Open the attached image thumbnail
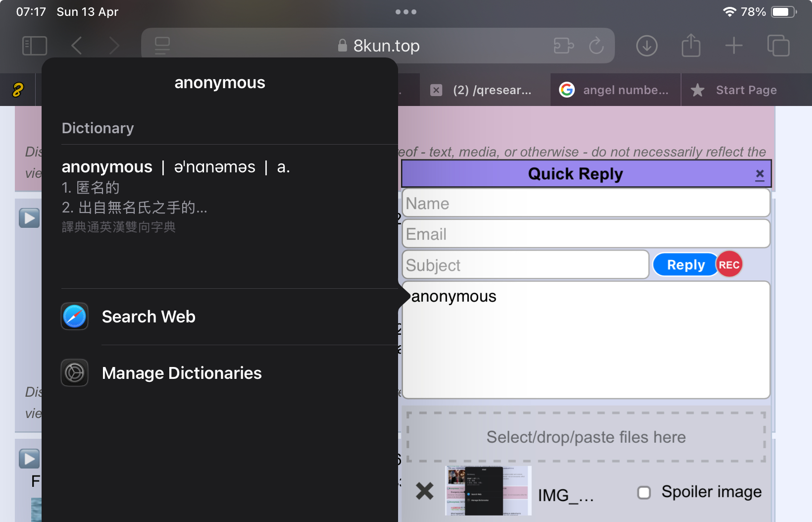The height and width of the screenshot is (522, 812). coord(488,491)
